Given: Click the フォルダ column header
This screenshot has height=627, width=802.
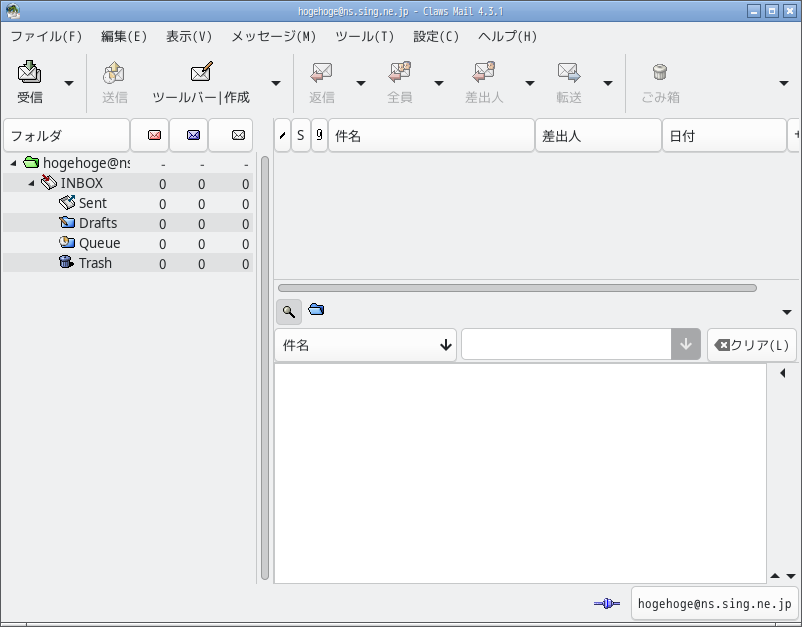Looking at the screenshot, I should click(x=66, y=136).
